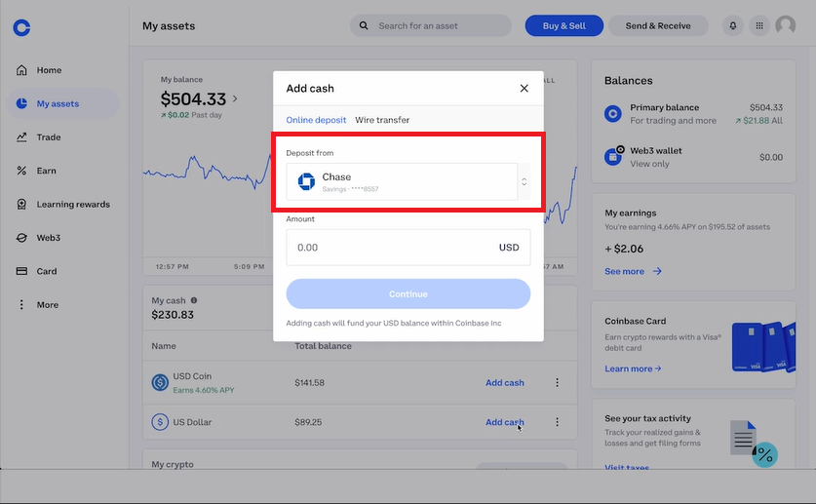Click the Name column header
Viewport: 816px width, 504px height.
point(164,346)
